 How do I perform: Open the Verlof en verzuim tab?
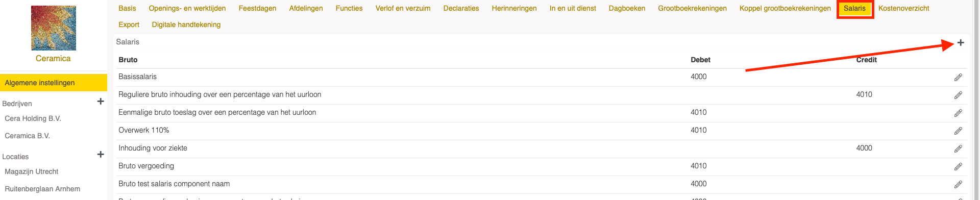[403, 8]
